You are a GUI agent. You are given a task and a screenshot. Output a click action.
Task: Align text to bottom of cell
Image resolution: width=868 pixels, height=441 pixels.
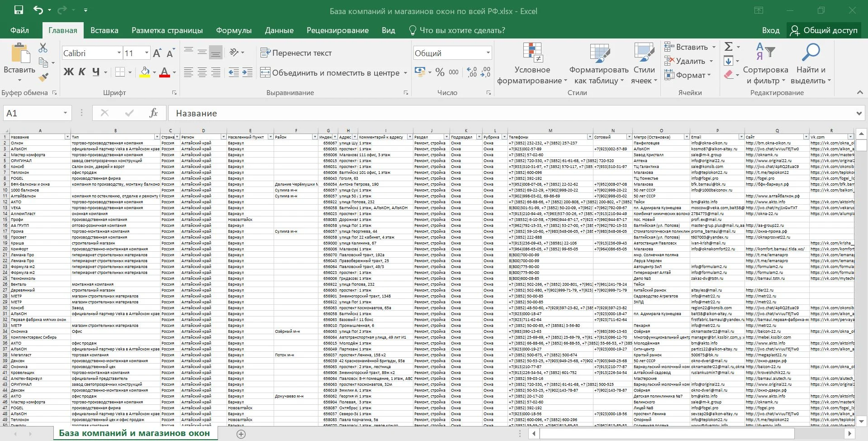216,52
